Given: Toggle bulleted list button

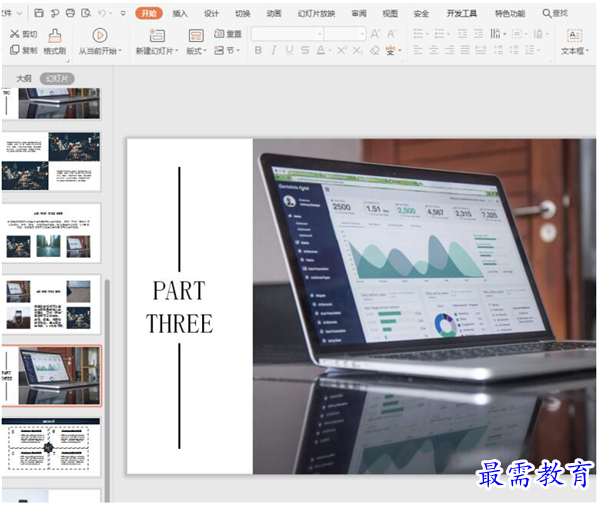Looking at the screenshot, I should pyautogui.click(x=418, y=34).
